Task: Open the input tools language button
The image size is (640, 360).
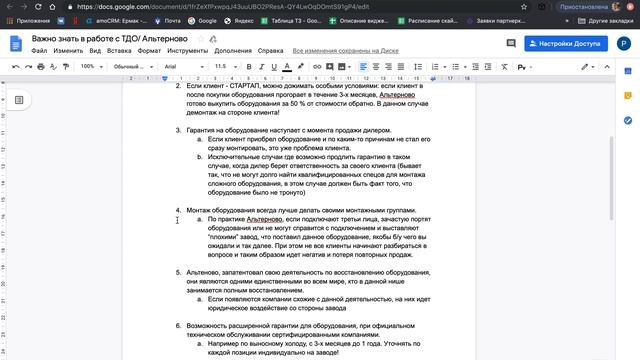Action: click(521, 67)
